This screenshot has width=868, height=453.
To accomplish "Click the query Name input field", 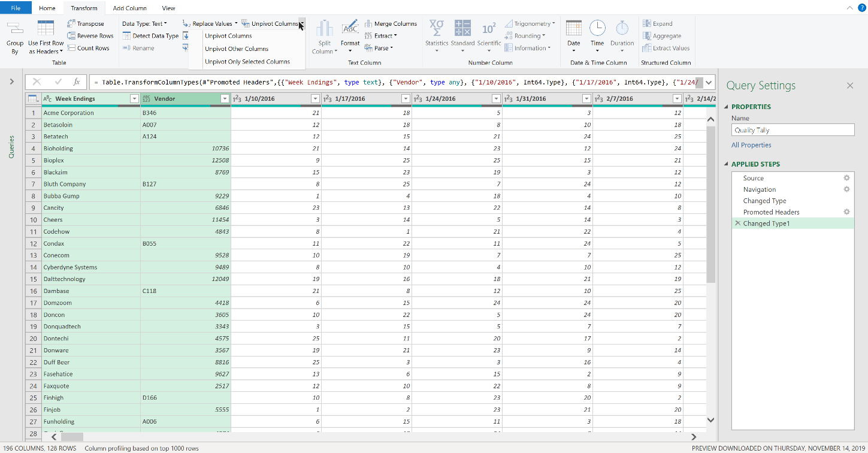I will point(793,130).
